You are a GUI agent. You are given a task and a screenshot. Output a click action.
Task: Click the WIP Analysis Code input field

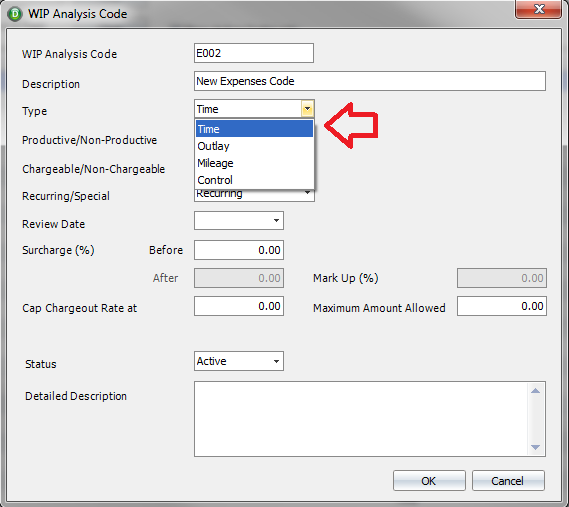(x=254, y=53)
